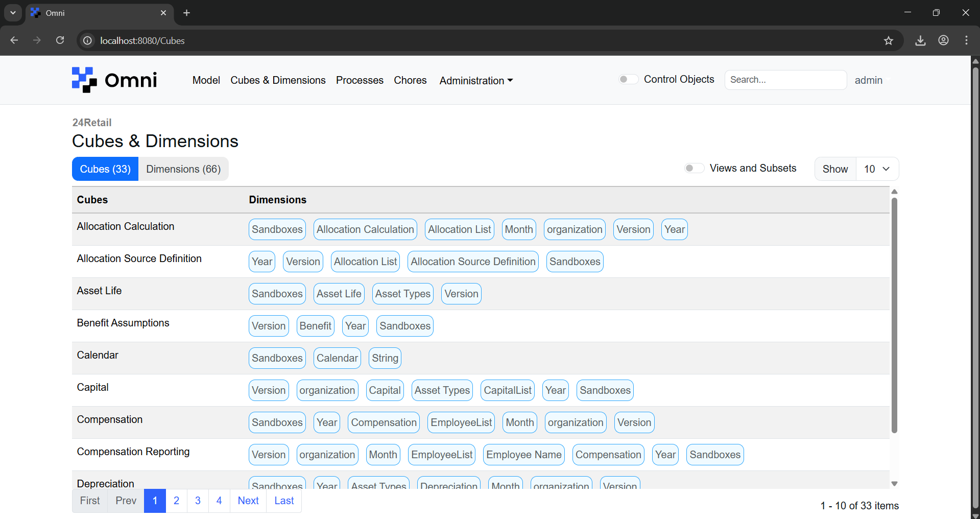980x519 pixels.
Task: Click the Prev pagination button
Action: tap(126, 501)
